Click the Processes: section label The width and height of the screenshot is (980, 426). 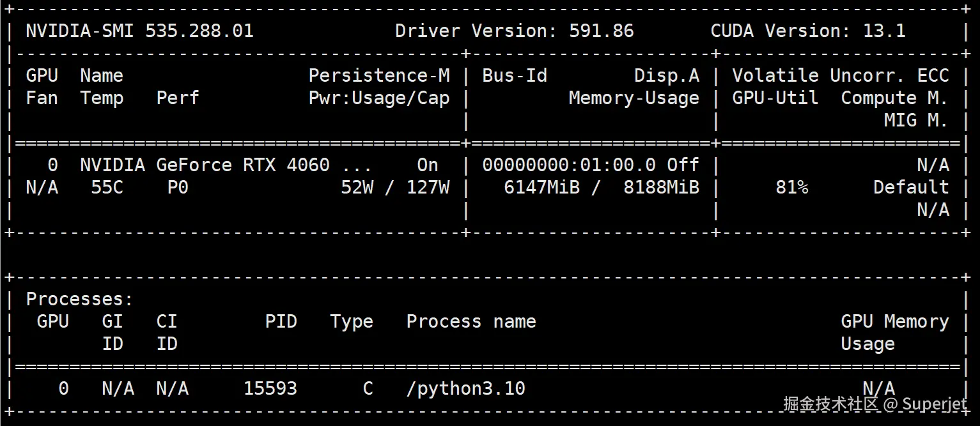click(79, 299)
